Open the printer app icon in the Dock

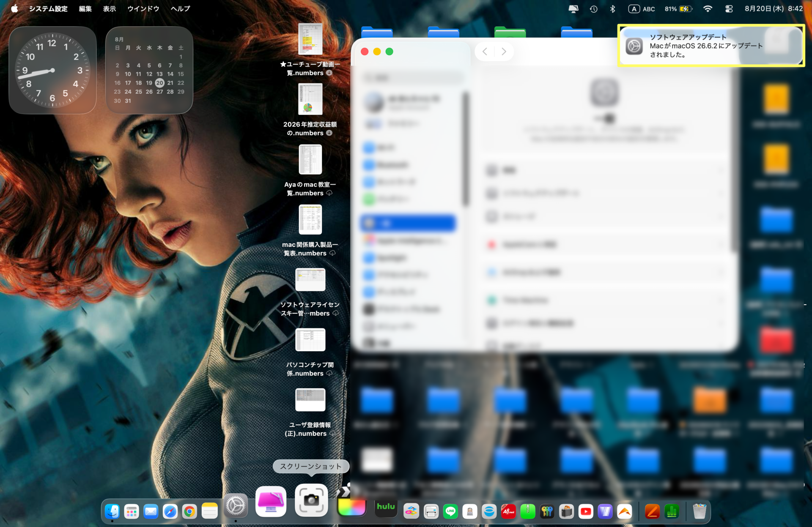[x=431, y=512]
